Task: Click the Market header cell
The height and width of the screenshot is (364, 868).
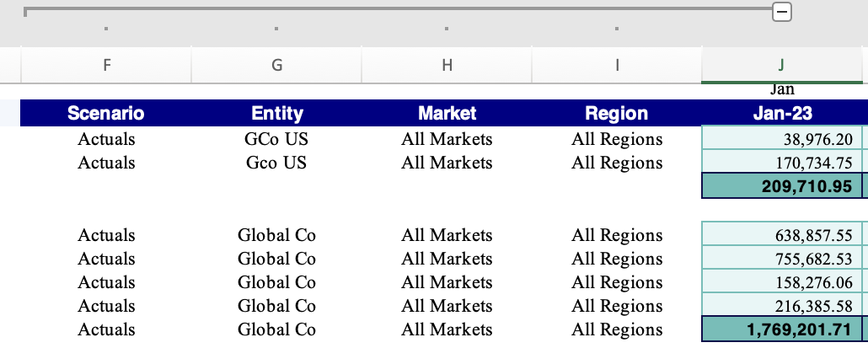Action: (447, 114)
